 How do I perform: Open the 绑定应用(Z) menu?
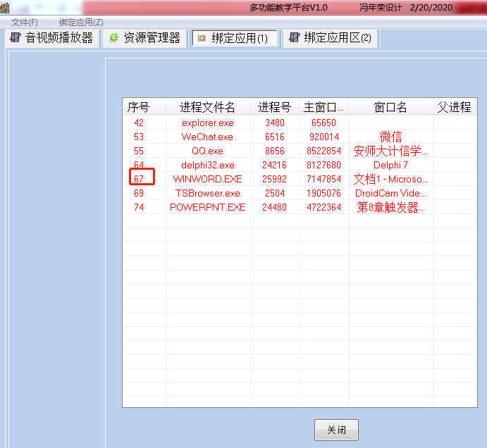click(81, 23)
